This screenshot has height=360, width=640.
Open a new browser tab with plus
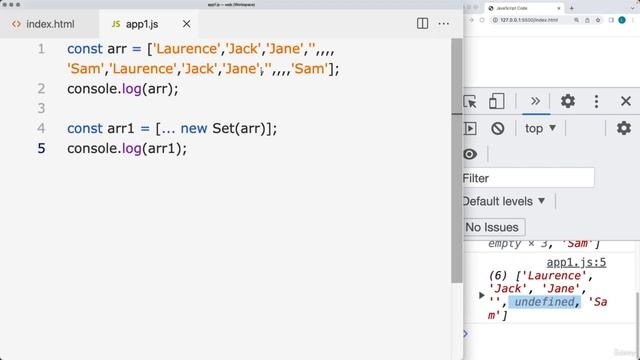tap(571, 8)
